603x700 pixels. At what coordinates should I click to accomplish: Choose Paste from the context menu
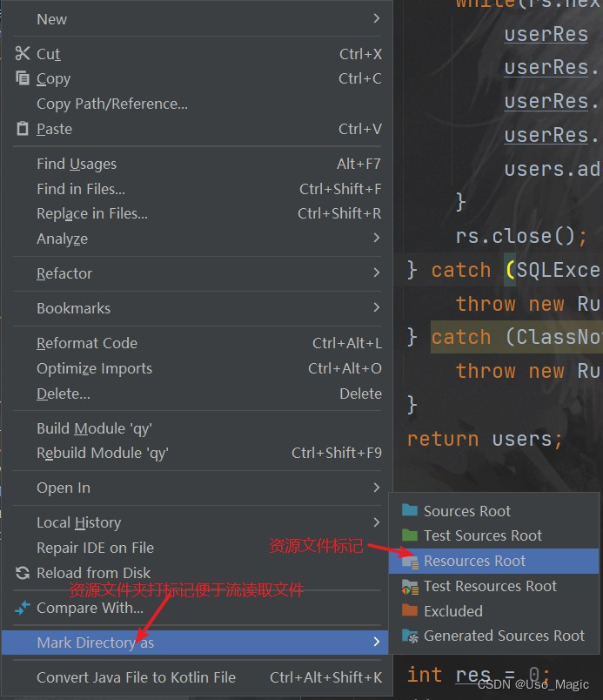tap(197, 129)
